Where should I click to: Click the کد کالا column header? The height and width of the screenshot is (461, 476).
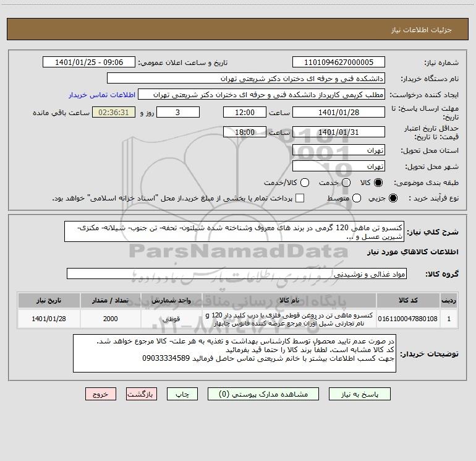408,301
